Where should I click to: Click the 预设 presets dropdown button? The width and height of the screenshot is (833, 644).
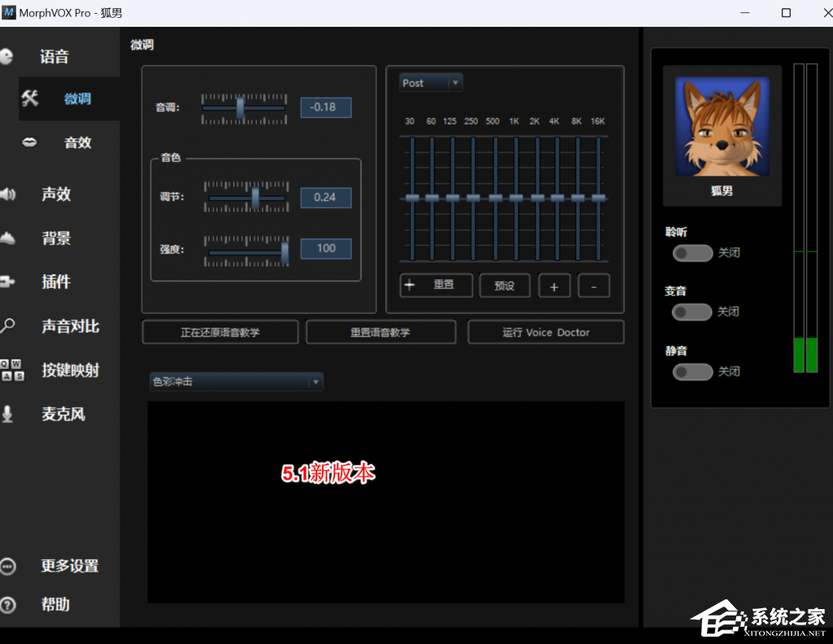pos(504,285)
